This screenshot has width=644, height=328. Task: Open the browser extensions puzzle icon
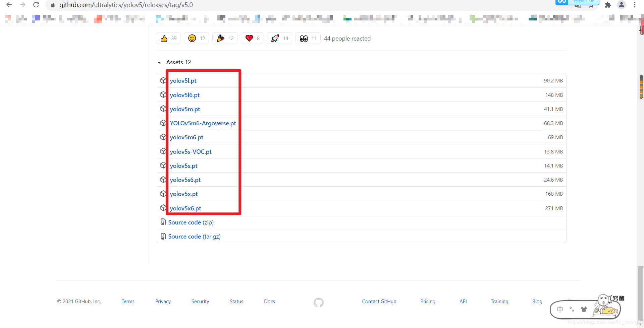tap(608, 5)
